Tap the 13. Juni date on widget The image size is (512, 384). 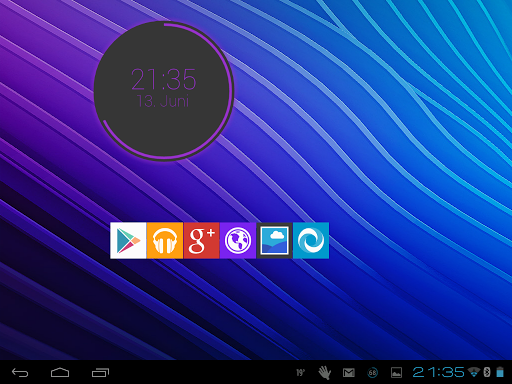tap(163, 101)
